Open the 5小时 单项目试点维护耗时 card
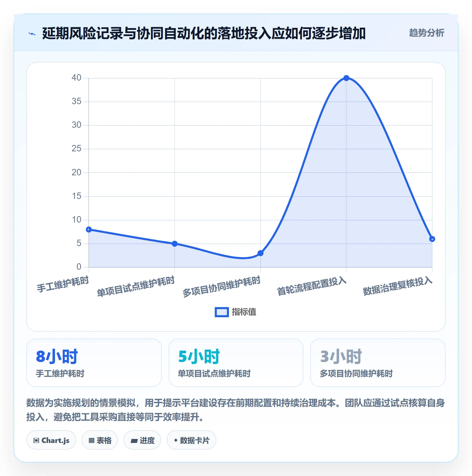 point(236,363)
